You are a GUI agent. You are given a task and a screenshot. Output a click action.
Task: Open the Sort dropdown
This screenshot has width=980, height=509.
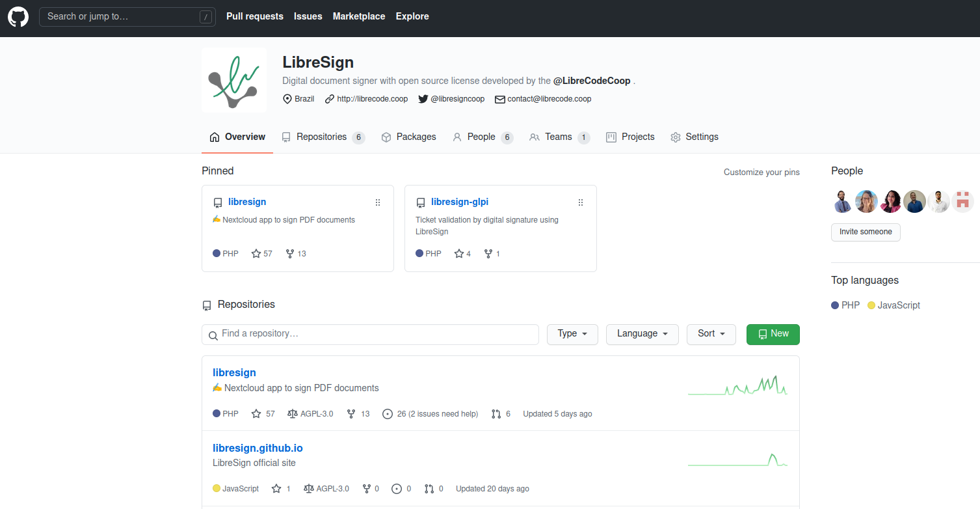coord(711,334)
